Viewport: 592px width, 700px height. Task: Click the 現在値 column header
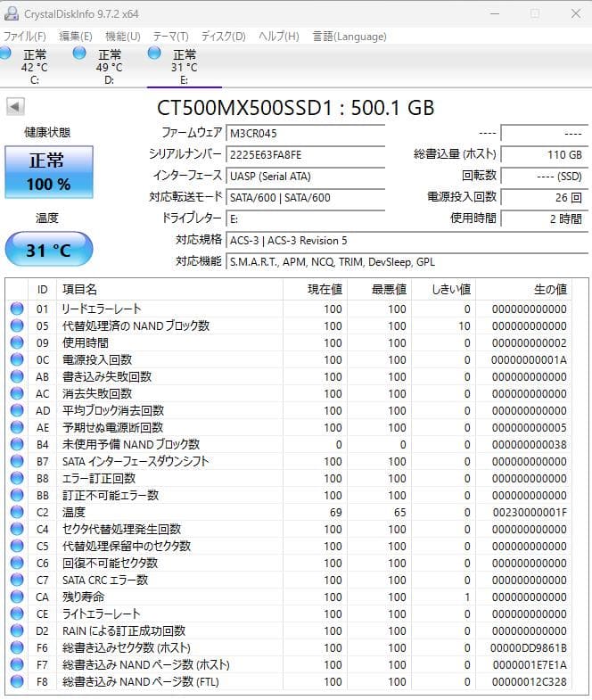316,289
